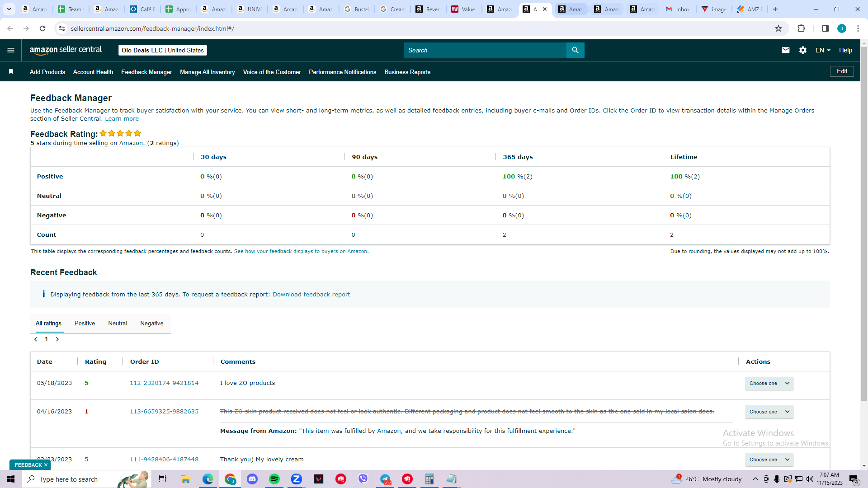The width and height of the screenshot is (868, 488).
Task: Open the Windows notification center icon
Action: coord(854,479)
